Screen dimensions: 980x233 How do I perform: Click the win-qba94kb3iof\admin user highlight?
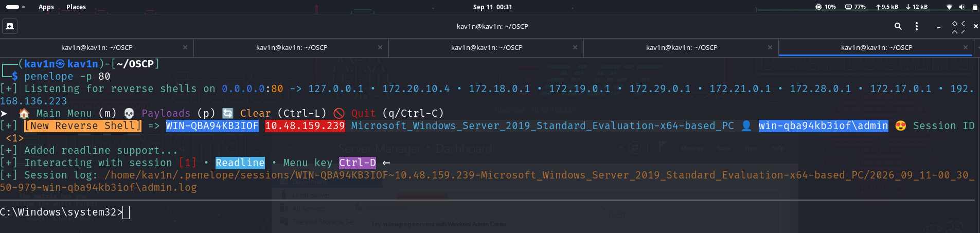[823, 126]
